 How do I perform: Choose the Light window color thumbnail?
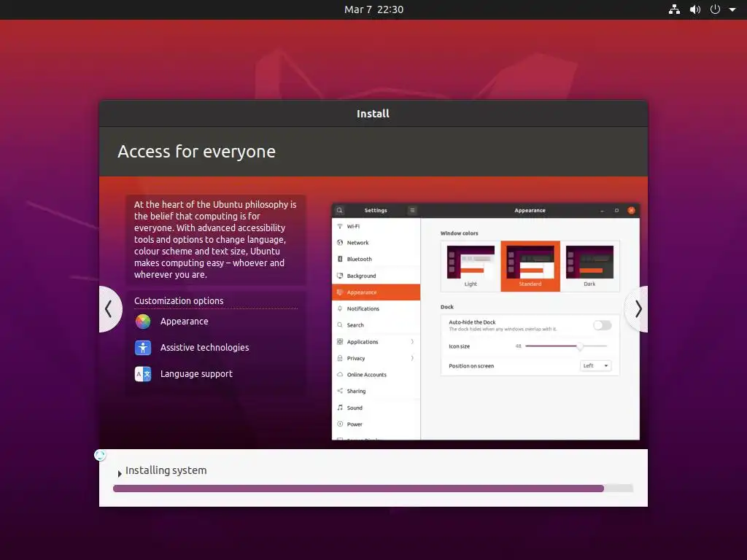471,266
